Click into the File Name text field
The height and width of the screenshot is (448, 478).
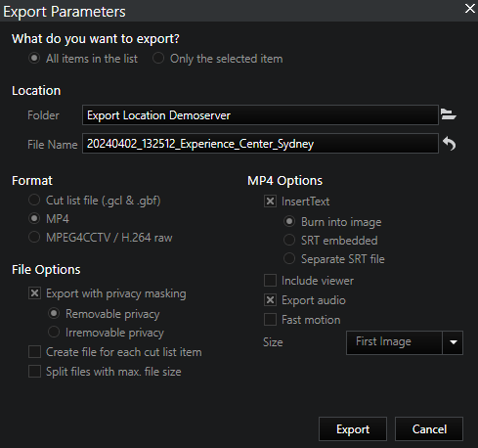260,144
